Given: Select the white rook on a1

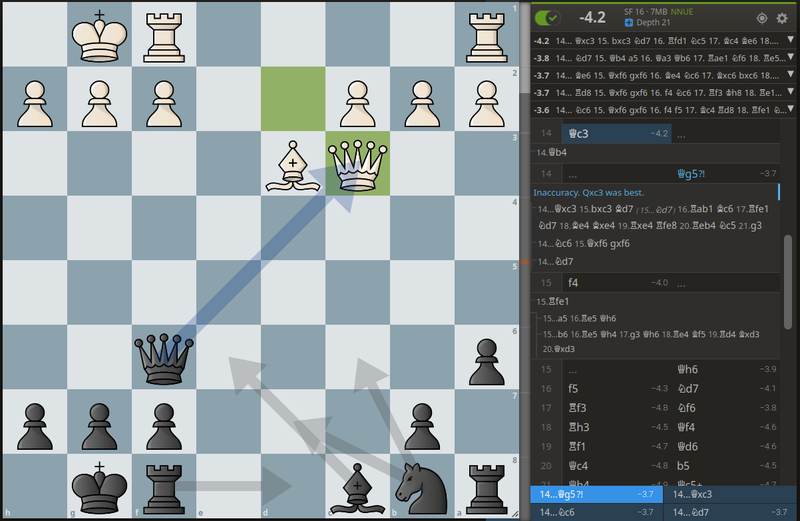Looking at the screenshot, I should point(487,37).
